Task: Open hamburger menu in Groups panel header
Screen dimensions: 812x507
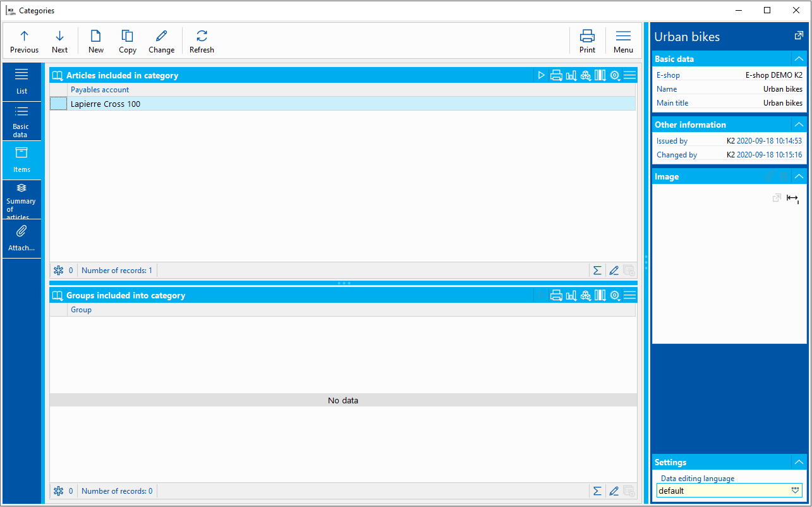Action: coord(629,295)
